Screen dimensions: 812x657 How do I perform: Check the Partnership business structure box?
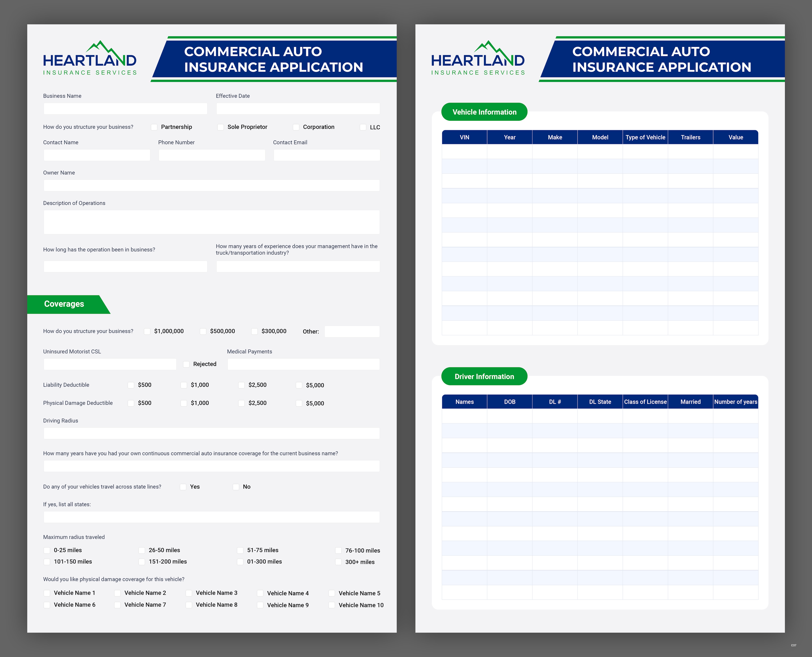point(154,127)
